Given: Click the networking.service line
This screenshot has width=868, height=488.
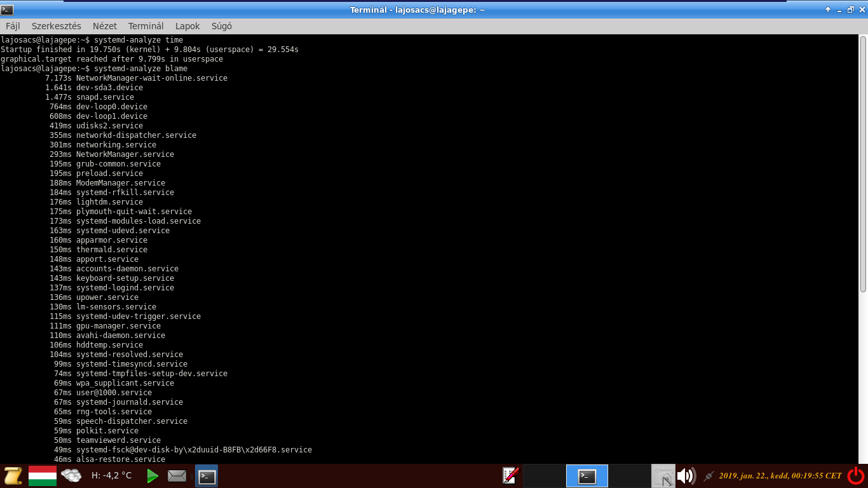Looking at the screenshot, I should tap(103, 145).
